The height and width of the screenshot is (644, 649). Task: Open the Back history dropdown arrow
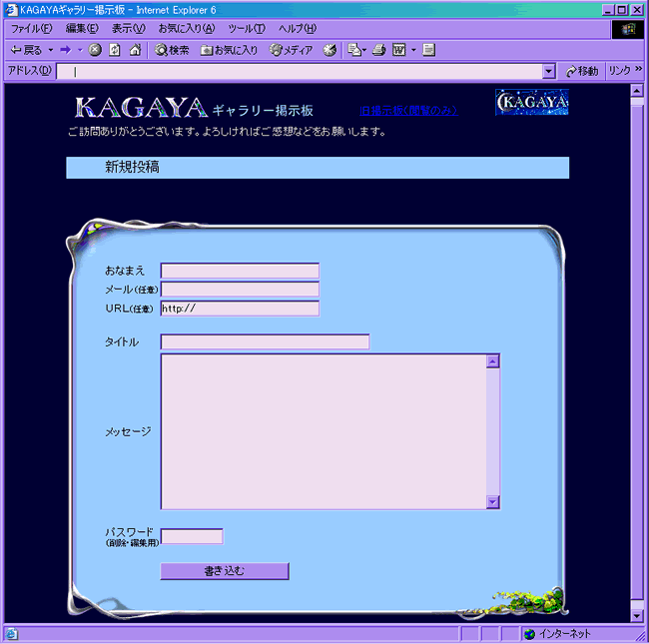[51, 50]
